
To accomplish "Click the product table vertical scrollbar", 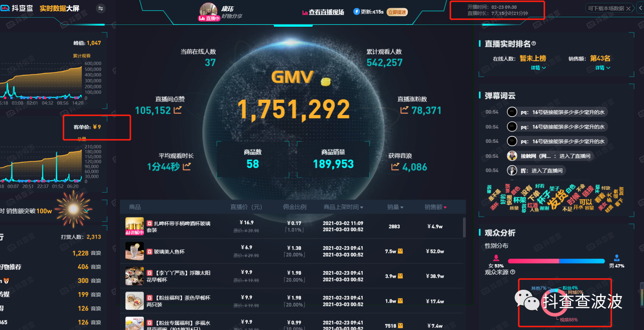I will (x=464, y=227).
